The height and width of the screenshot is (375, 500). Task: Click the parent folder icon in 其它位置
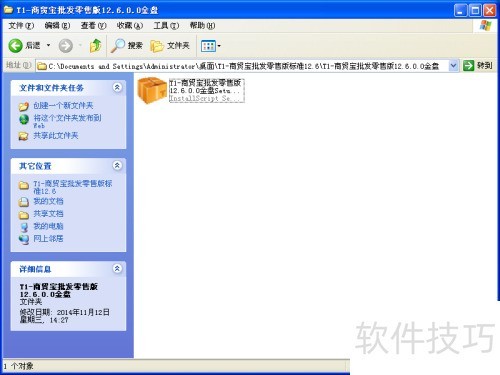[x=24, y=185]
